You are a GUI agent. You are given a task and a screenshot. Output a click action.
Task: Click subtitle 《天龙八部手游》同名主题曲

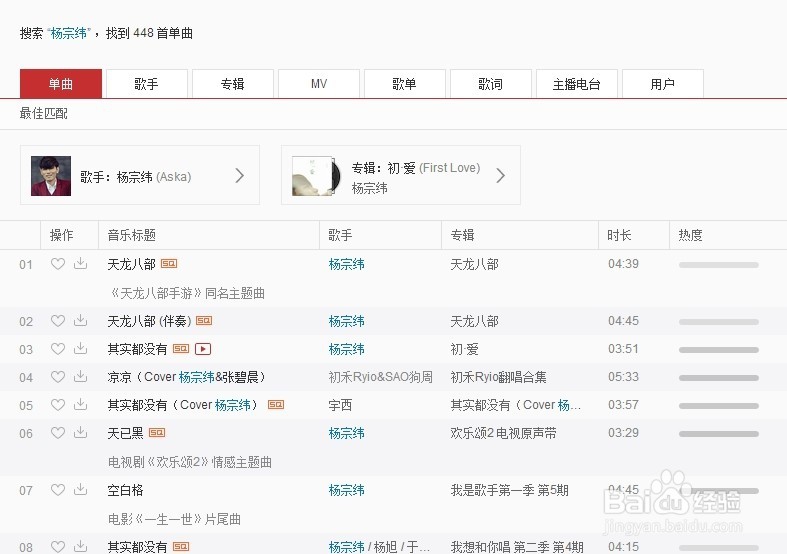tap(187, 293)
